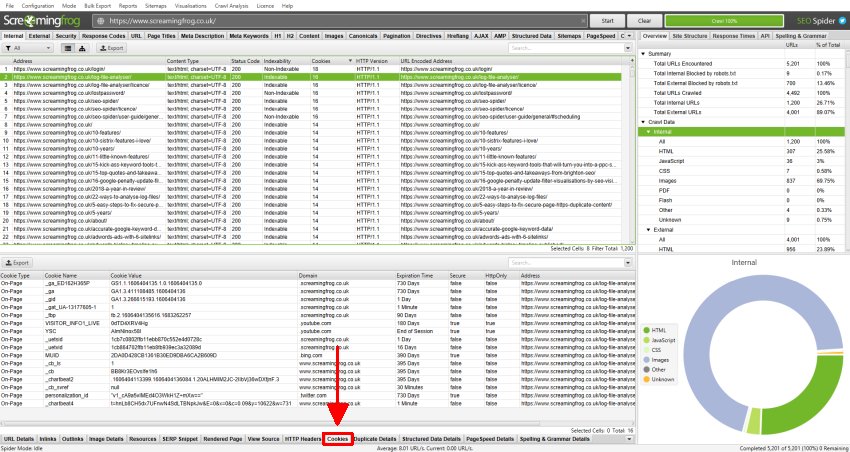The image size is (850, 452).
Task: Collapse the Internal tree node
Action: [648, 132]
